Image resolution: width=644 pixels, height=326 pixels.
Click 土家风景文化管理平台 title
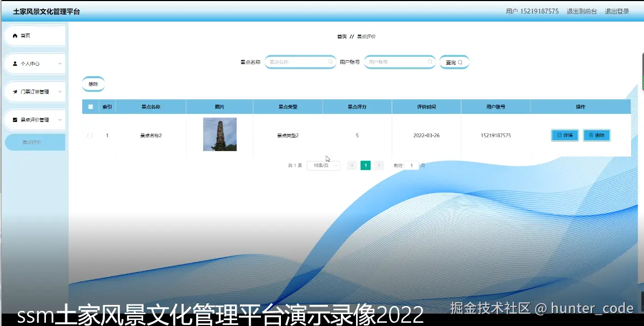(x=46, y=11)
